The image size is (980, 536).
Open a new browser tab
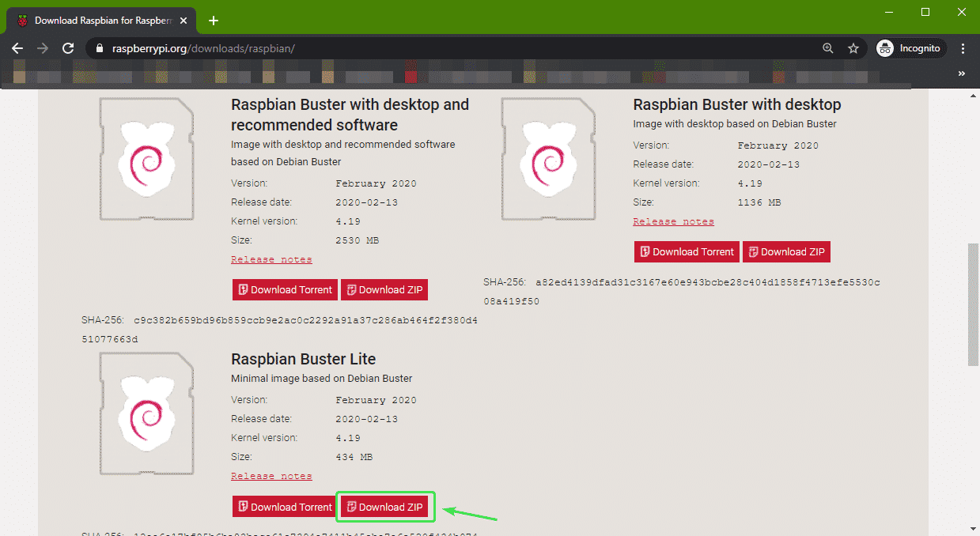213,21
